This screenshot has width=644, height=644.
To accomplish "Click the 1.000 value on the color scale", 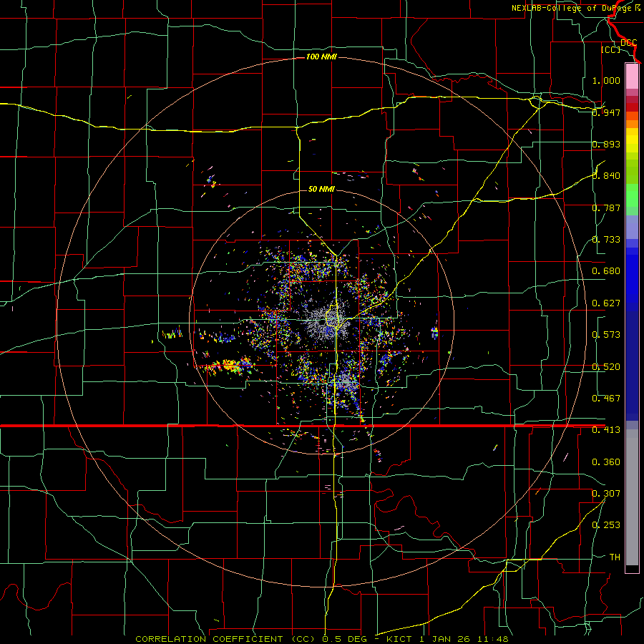I will click(x=606, y=80).
